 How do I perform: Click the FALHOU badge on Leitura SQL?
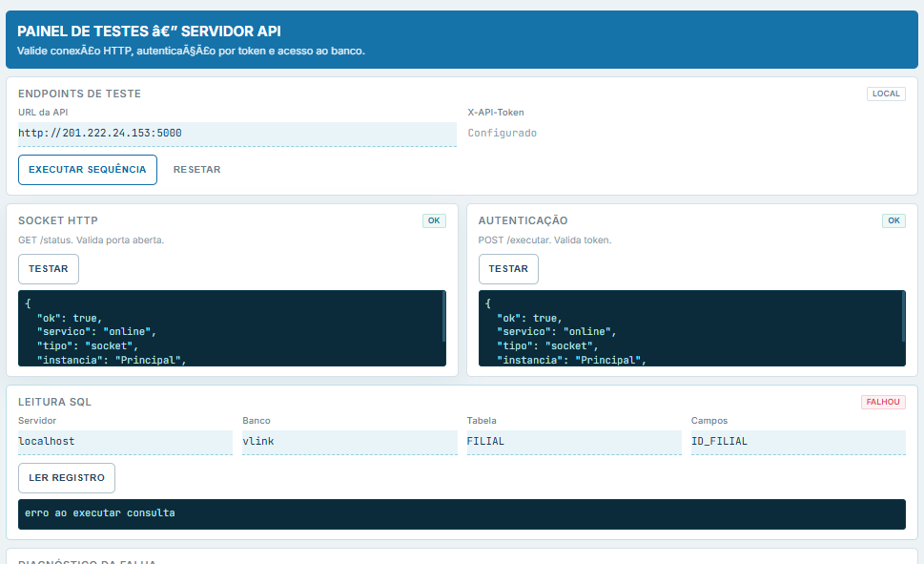[x=883, y=402]
